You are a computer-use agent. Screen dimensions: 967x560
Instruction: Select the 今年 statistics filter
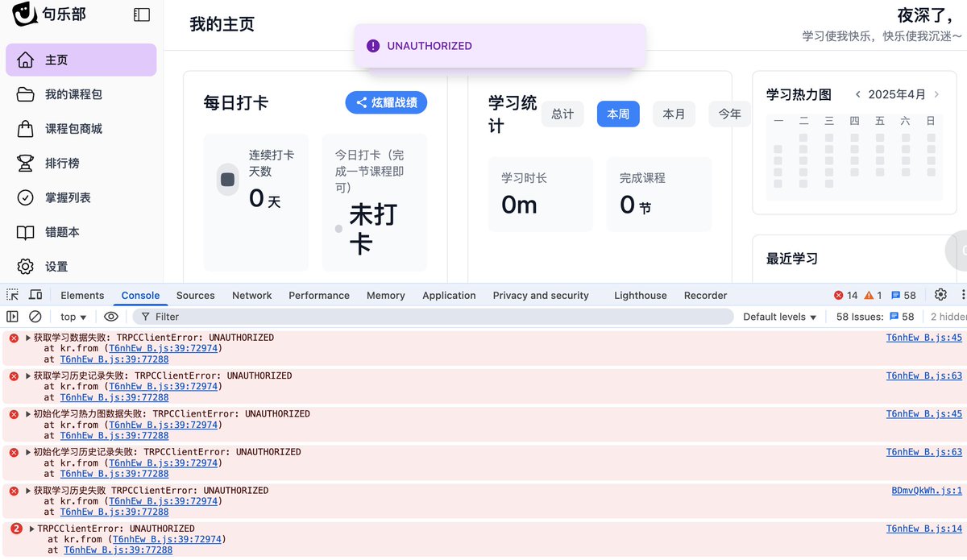(x=729, y=114)
